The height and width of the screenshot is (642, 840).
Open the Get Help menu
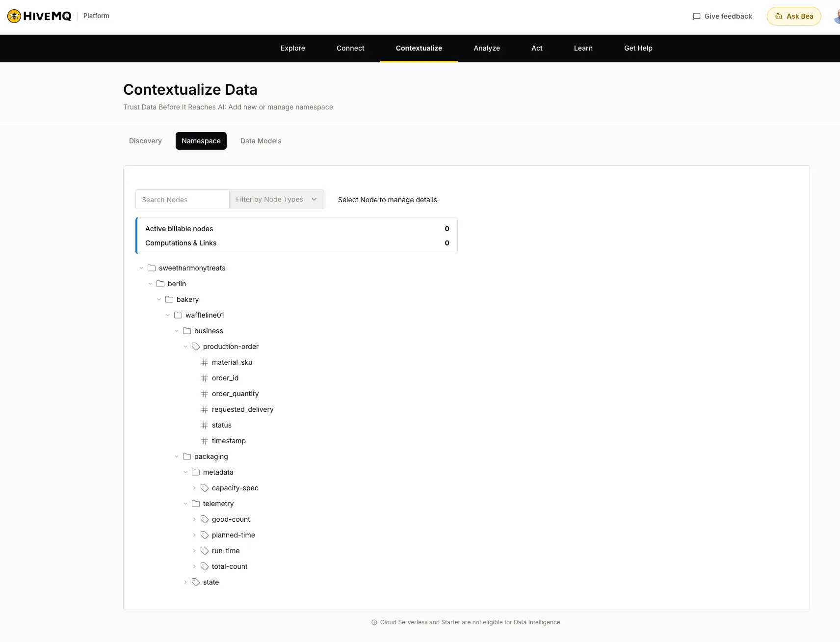pos(638,48)
